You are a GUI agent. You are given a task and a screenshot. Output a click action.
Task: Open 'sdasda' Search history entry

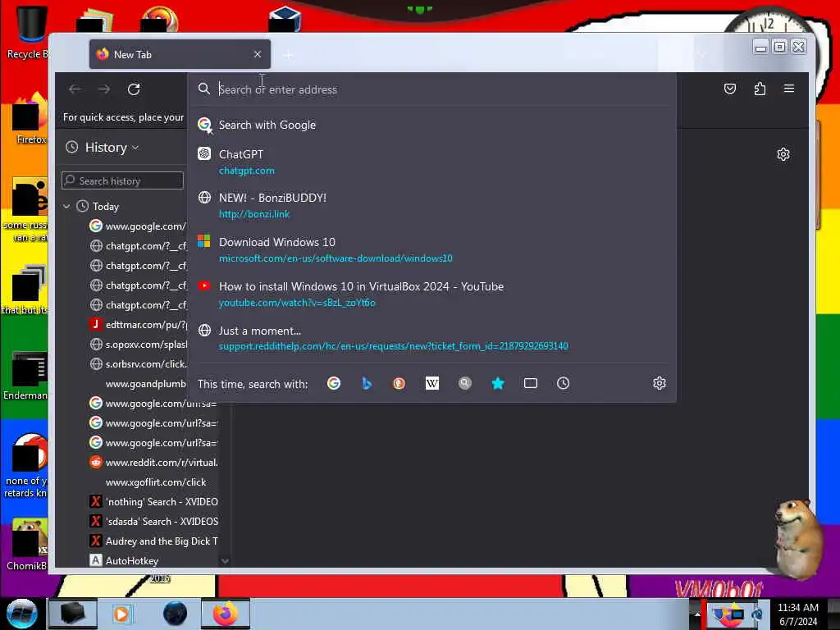[x=153, y=521]
